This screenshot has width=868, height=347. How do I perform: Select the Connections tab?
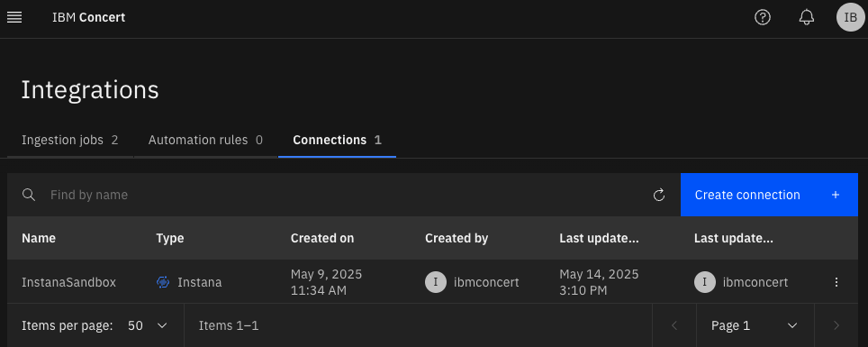(x=337, y=141)
